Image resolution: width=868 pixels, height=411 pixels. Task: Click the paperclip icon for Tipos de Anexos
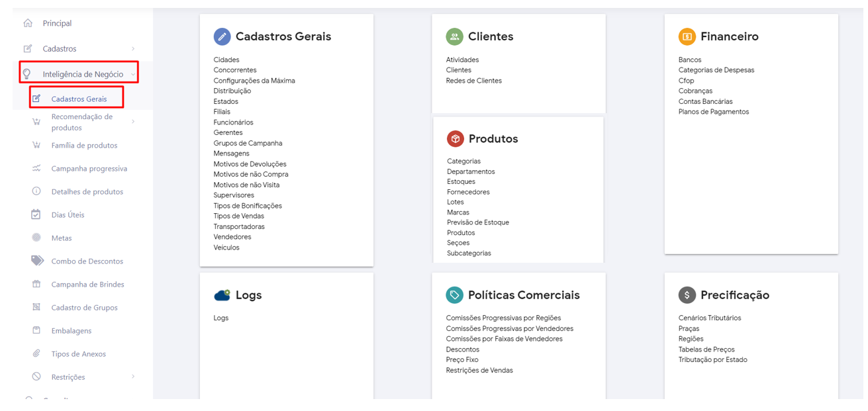(36, 353)
